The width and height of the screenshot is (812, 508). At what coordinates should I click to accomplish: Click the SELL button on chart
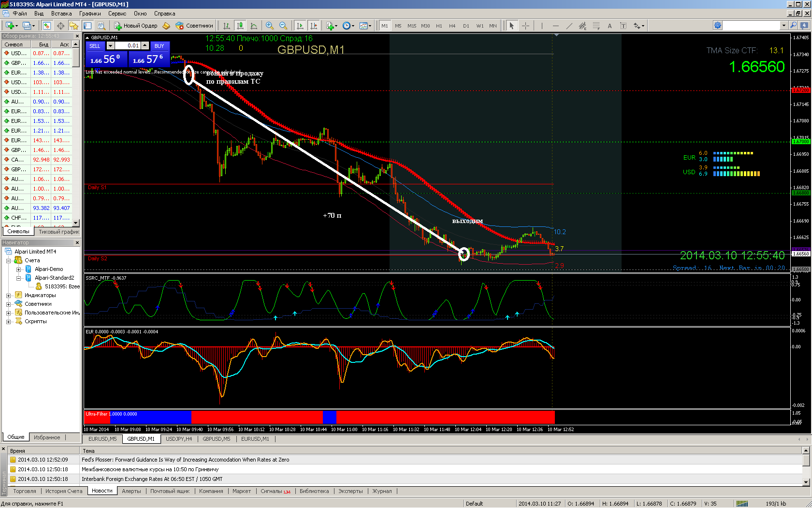(x=95, y=46)
